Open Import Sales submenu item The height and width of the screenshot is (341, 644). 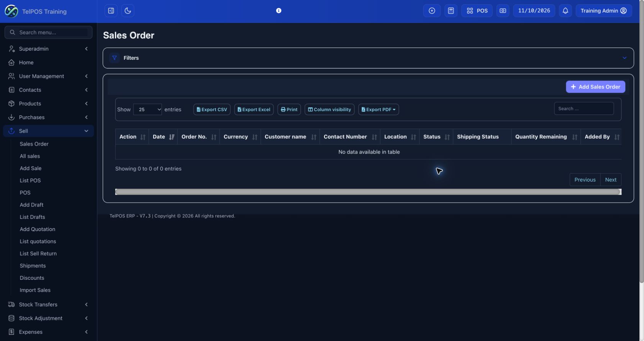click(35, 290)
